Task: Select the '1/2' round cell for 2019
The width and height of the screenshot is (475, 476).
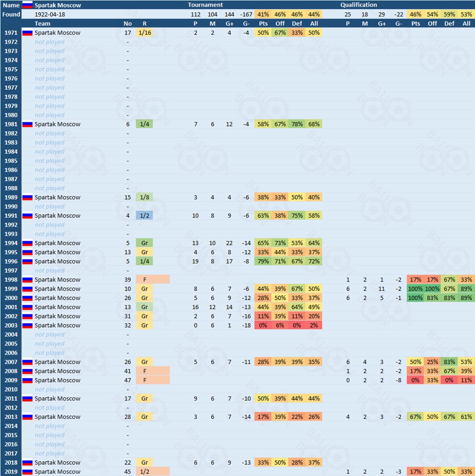Action: 153,472
